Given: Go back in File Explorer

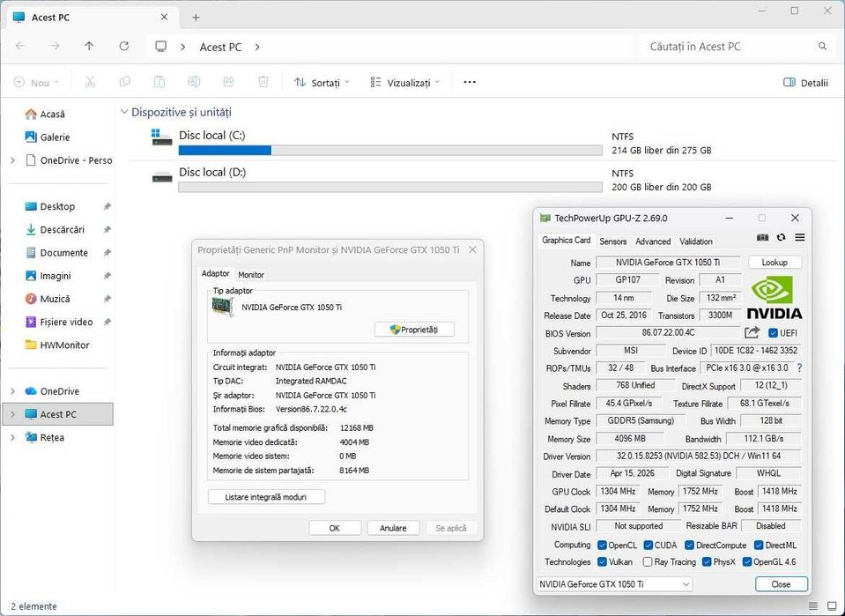Looking at the screenshot, I should (x=20, y=47).
